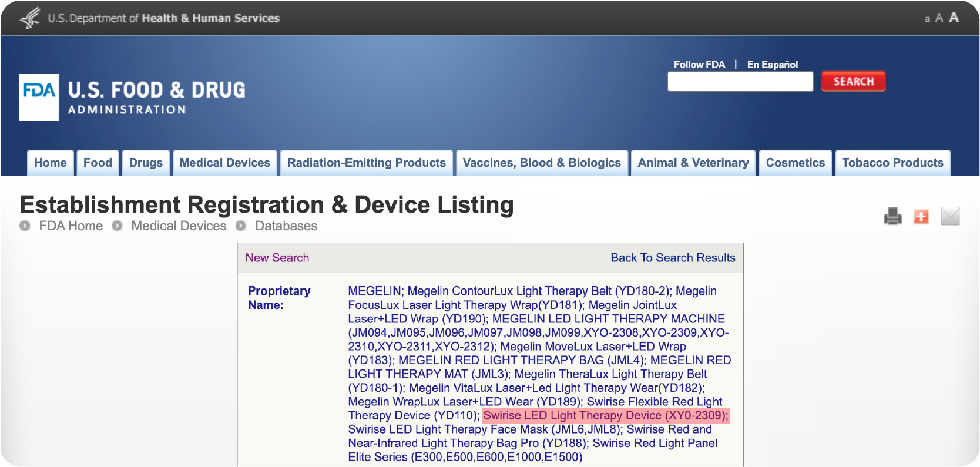Viewport: 980px width, 467px height.
Task: Click the Databases breadcrumb link
Action: (x=286, y=226)
